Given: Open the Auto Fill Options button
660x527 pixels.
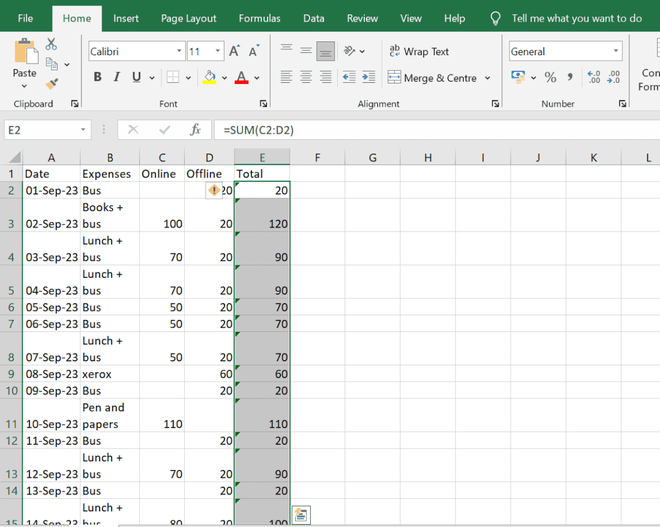Looking at the screenshot, I should click(x=301, y=514).
